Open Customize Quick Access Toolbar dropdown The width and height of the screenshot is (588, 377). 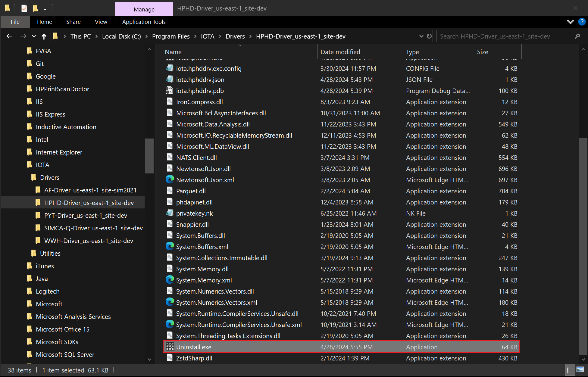45,9
